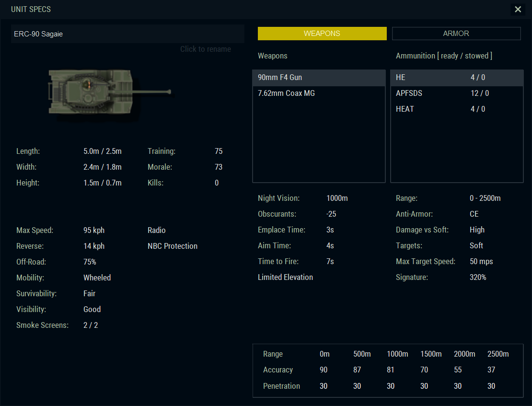The height and width of the screenshot is (406, 532).
Task: Click the Kills value 0
Action: point(217,183)
